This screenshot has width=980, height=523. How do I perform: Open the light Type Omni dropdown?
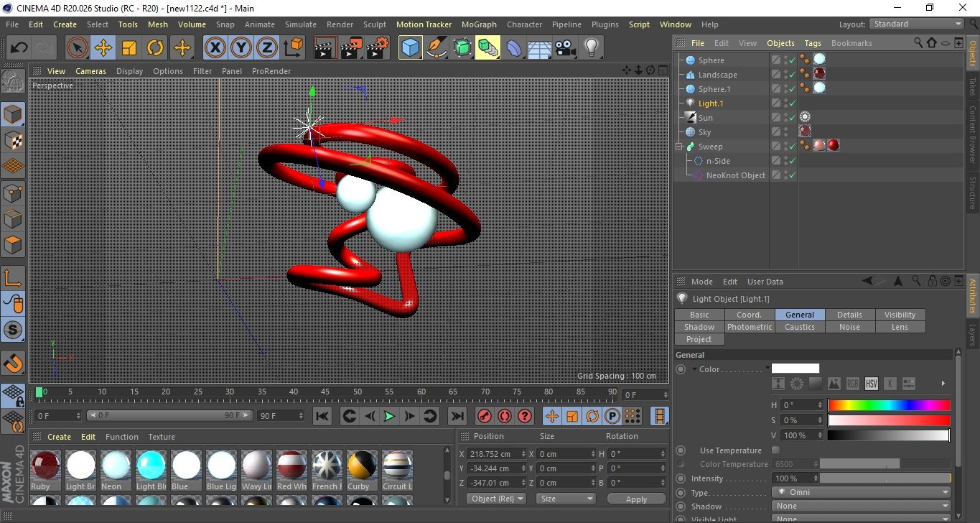[862, 493]
